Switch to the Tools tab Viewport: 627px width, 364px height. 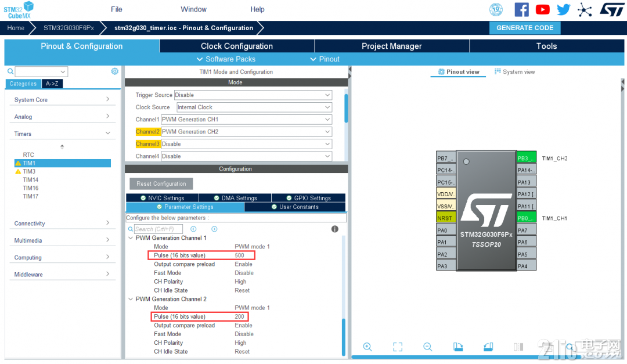click(547, 46)
